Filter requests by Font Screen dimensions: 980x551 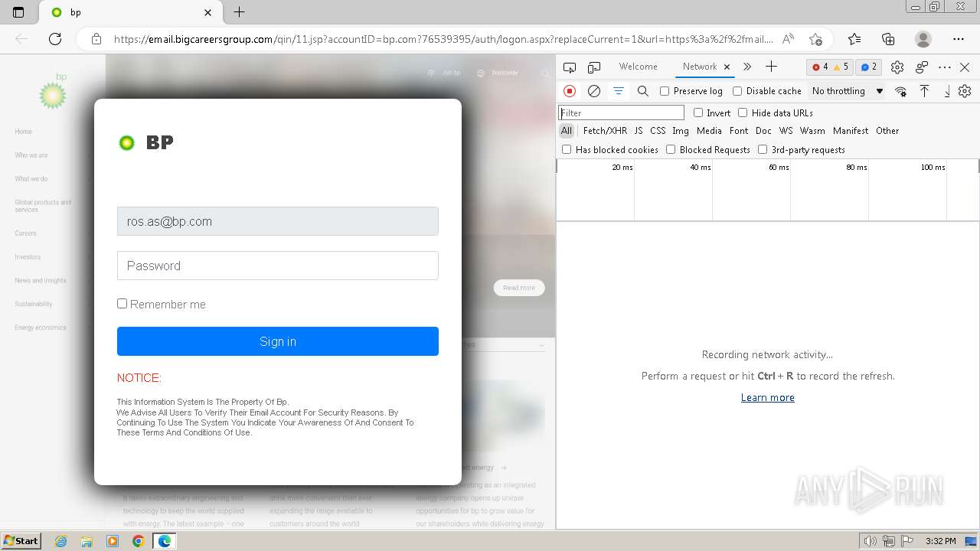pyautogui.click(x=739, y=131)
